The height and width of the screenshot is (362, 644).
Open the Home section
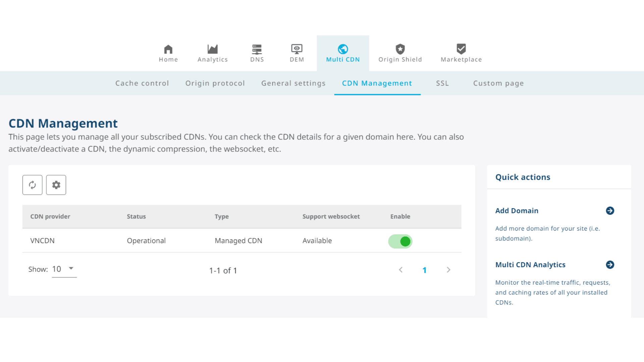click(x=168, y=54)
